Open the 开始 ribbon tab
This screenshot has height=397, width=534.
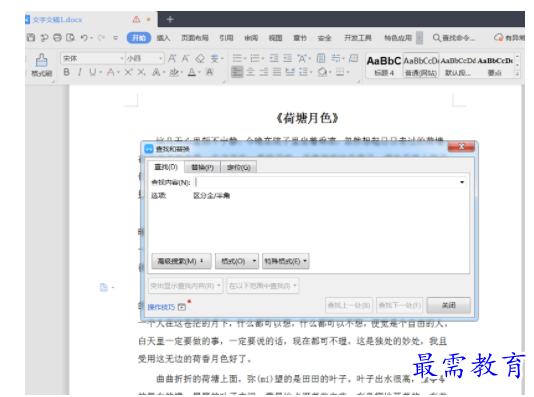point(139,38)
